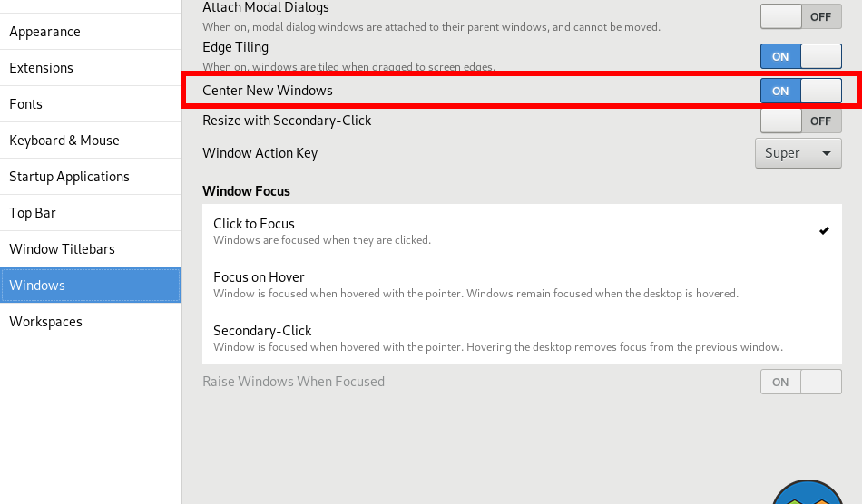Turn off Edge Tiling switch
The image size is (862, 504).
[x=800, y=56]
